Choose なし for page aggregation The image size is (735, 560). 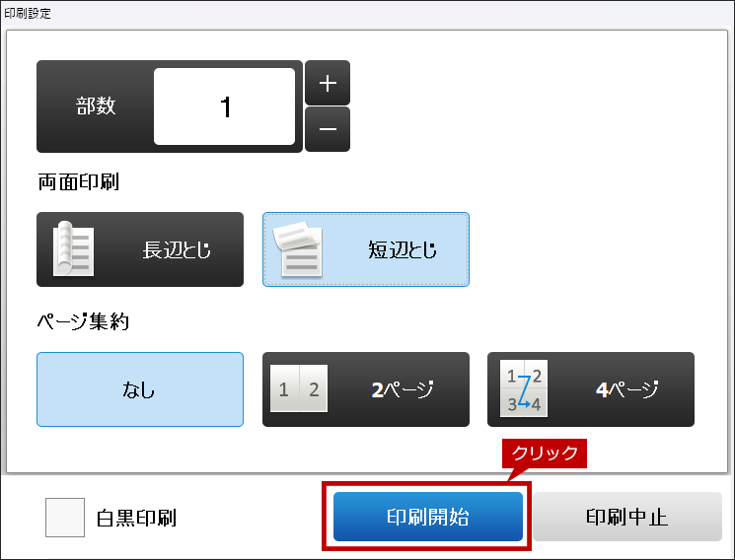140,389
